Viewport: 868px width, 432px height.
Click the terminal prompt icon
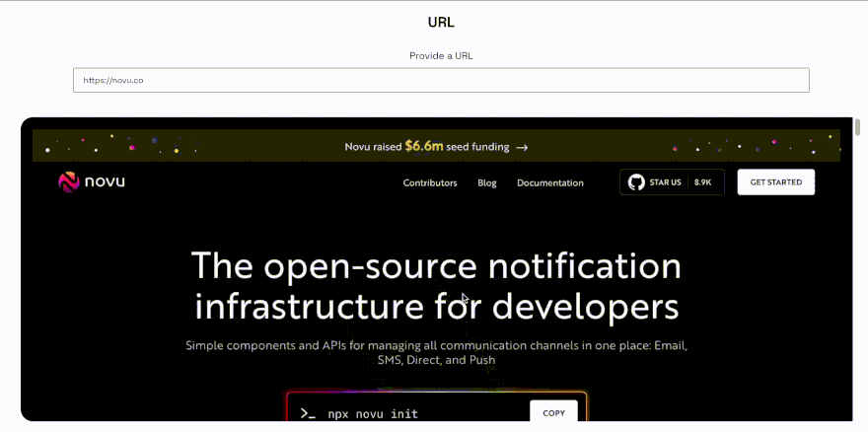coord(308,413)
